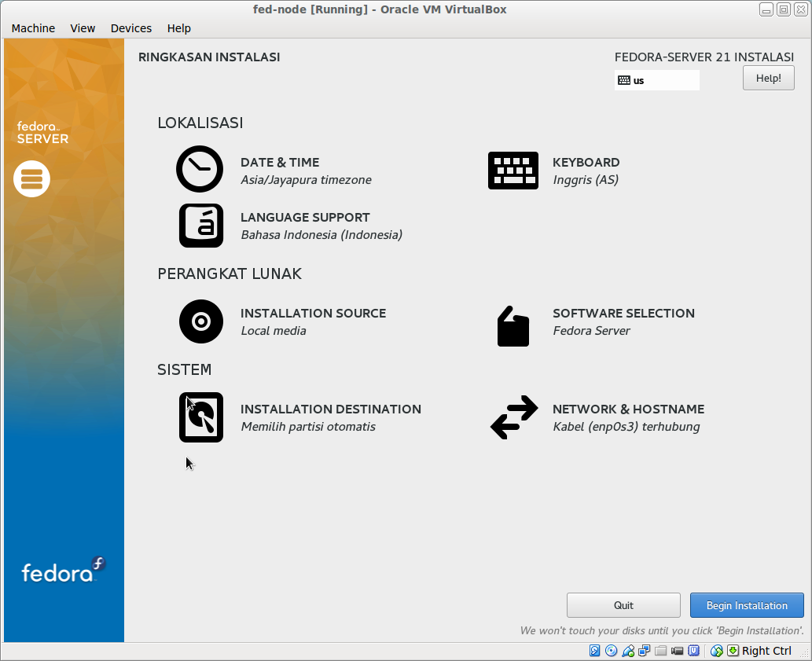This screenshot has width=812, height=661.
Task: Click 'Local media' text
Action: [274, 330]
